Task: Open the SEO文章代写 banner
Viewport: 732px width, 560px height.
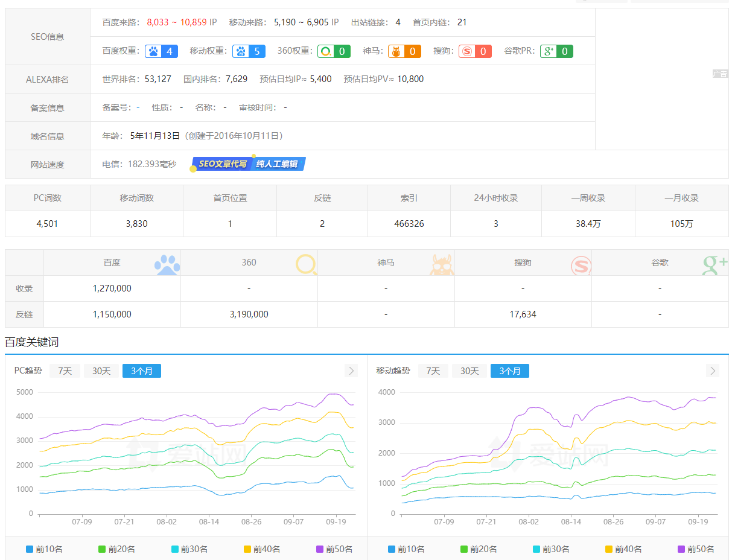Action: [x=222, y=164]
